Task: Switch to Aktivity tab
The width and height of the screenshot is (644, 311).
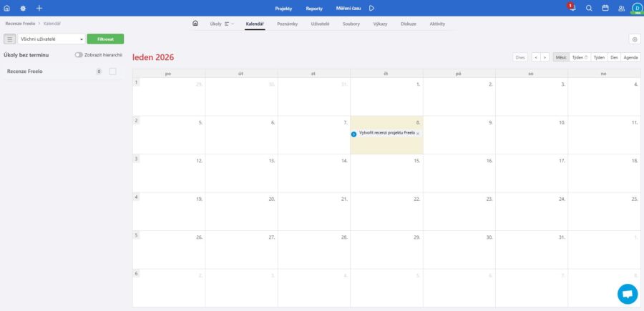Action: (x=437, y=24)
